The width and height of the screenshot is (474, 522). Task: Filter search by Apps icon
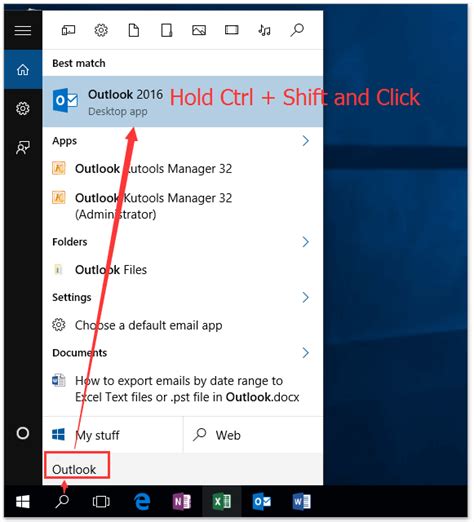point(68,30)
